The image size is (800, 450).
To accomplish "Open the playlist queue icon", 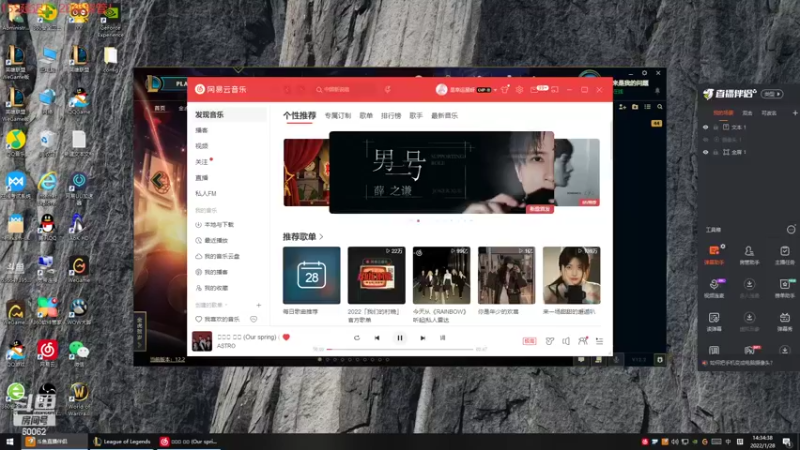I will coord(599,341).
